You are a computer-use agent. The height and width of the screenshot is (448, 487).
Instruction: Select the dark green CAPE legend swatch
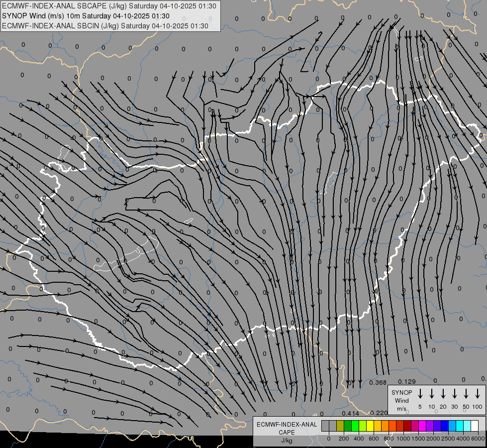click(x=348, y=426)
